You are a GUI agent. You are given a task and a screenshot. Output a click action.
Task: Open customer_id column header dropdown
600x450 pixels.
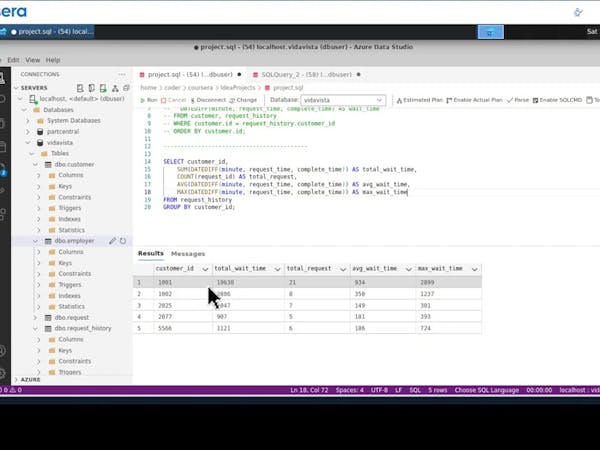205,269
